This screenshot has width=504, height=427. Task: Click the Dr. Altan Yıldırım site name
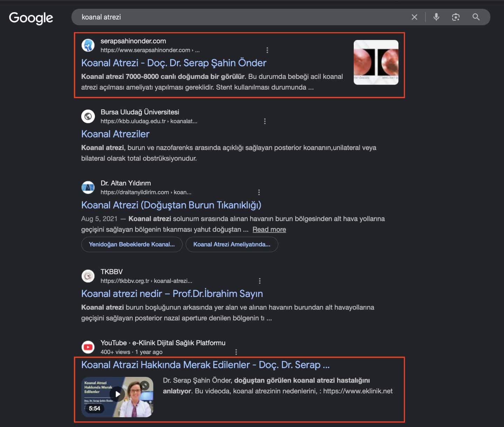(x=126, y=183)
